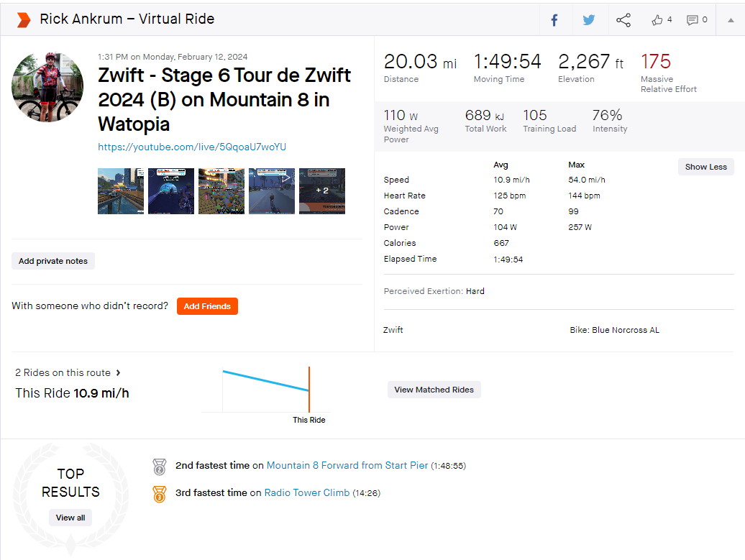Viewport: 745px width, 560px height.
Task: Open the fourth ride photo thumbnail
Action: pos(272,191)
